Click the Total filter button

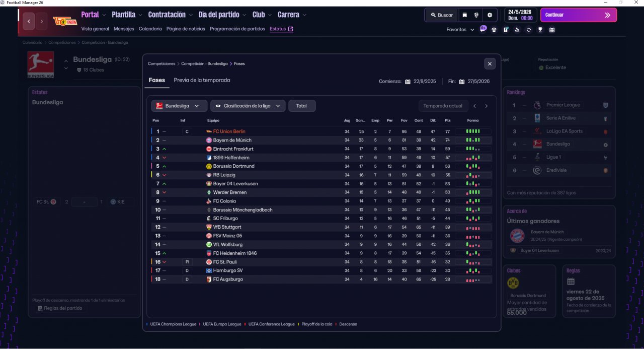(x=302, y=106)
